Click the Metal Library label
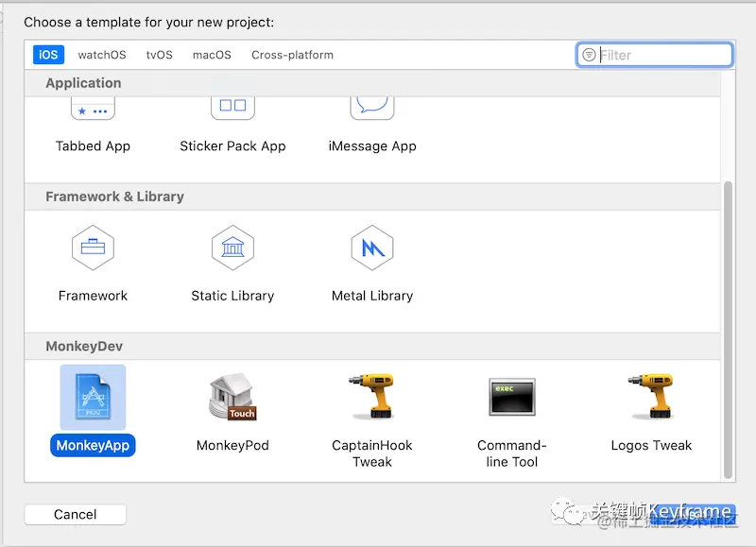The height and width of the screenshot is (547, 756). pos(372,296)
